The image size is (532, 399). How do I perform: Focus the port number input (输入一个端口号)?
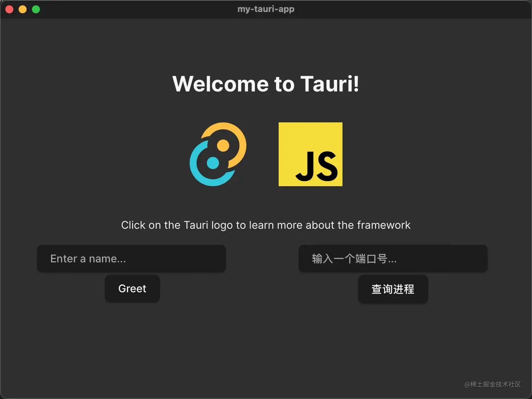tap(393, 259)
